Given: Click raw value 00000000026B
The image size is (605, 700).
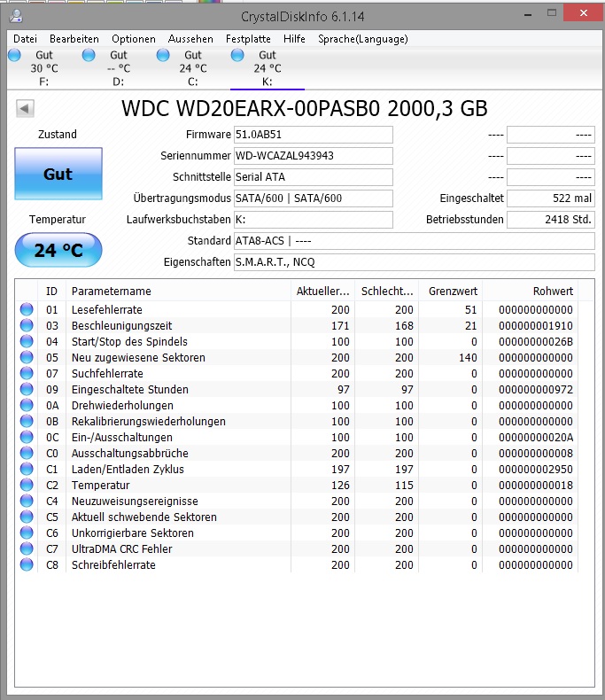Looking at the screenshot, I should click(535, 342).
